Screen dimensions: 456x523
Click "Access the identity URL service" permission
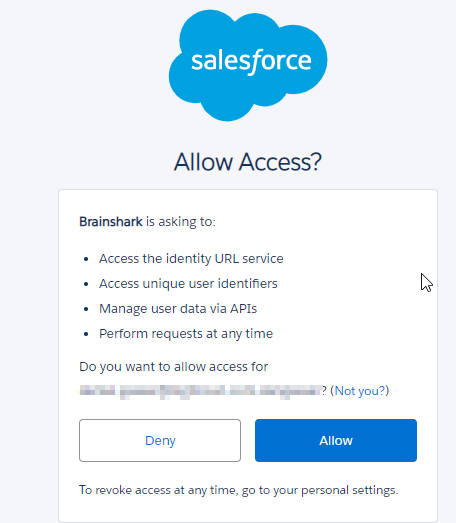pyautogui.click(x=191, y=259)
